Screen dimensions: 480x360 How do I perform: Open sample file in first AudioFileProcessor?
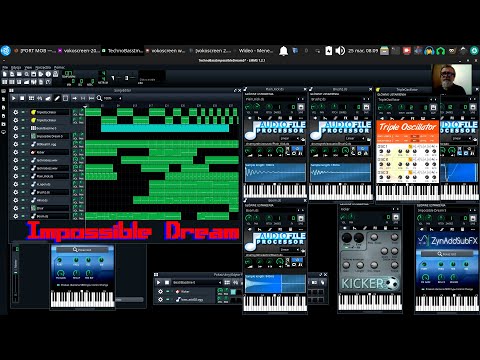(x=303, y=139)
